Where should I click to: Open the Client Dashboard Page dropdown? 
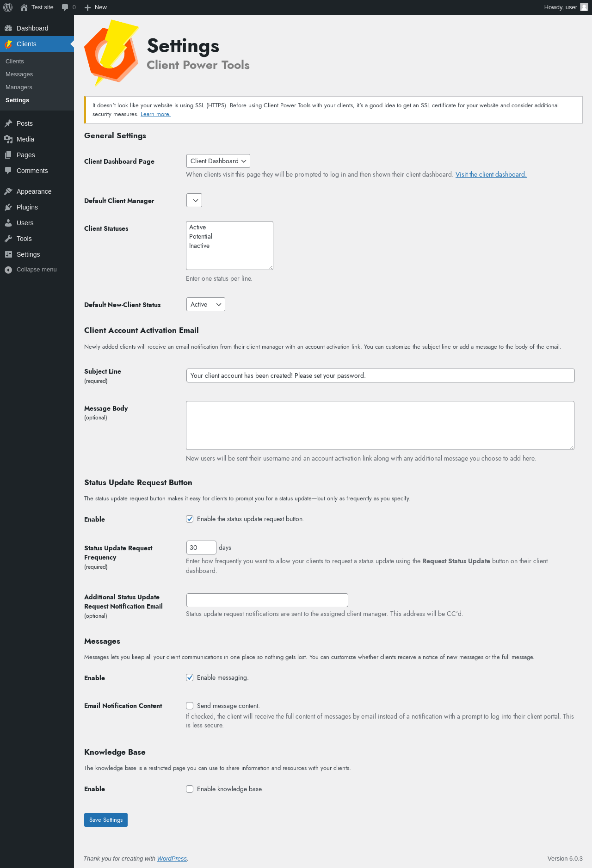click(x=218, y=161)
